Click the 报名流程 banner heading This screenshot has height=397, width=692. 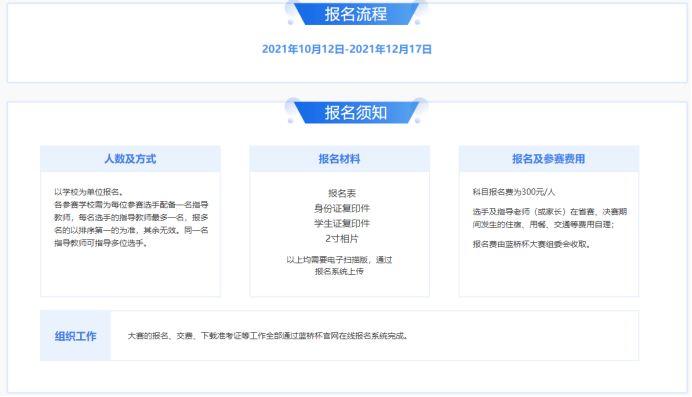pos(356,14)
